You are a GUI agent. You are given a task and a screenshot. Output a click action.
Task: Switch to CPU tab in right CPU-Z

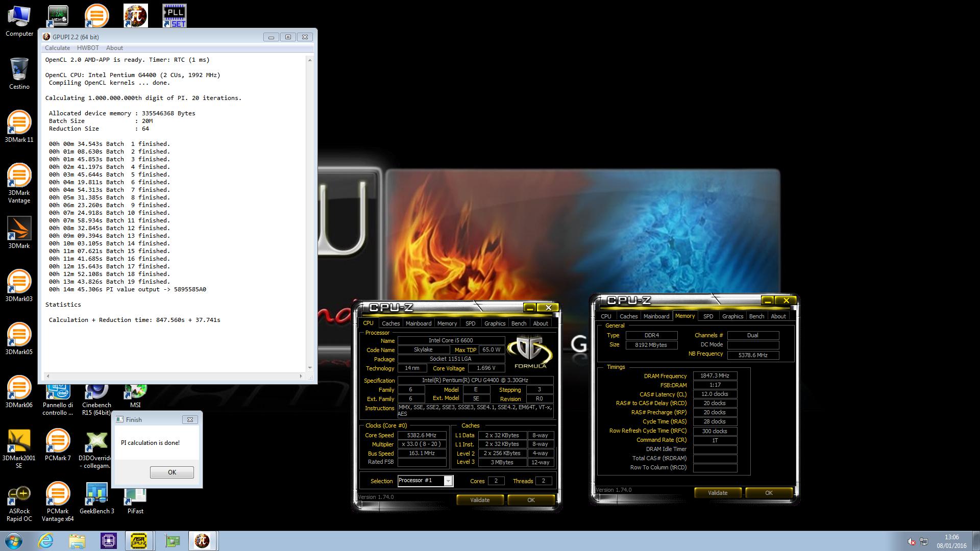606,316
